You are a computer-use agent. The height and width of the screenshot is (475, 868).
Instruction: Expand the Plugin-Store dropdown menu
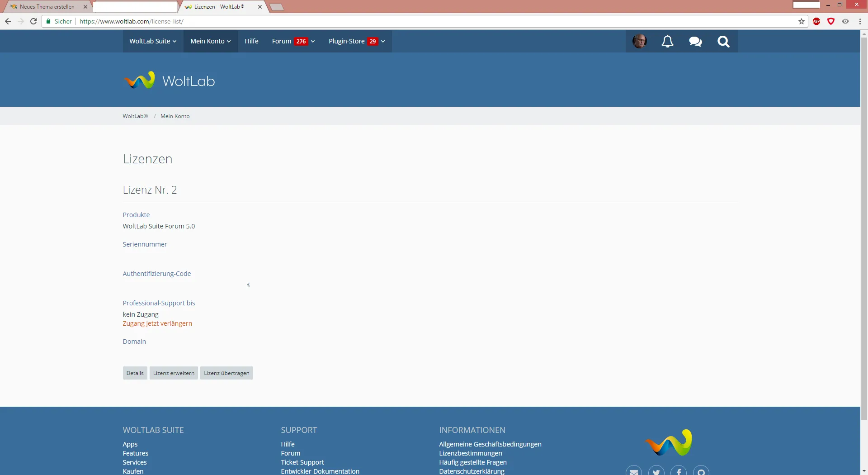pyautogui.click(x=357, y=41)
